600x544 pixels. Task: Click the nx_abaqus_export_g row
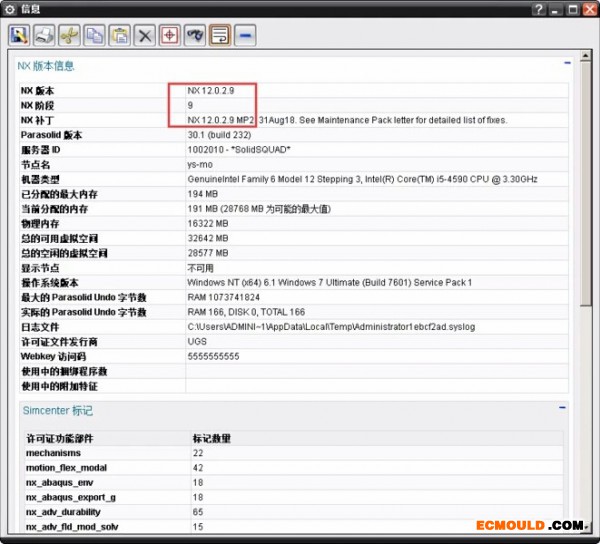tap(294, 497)
